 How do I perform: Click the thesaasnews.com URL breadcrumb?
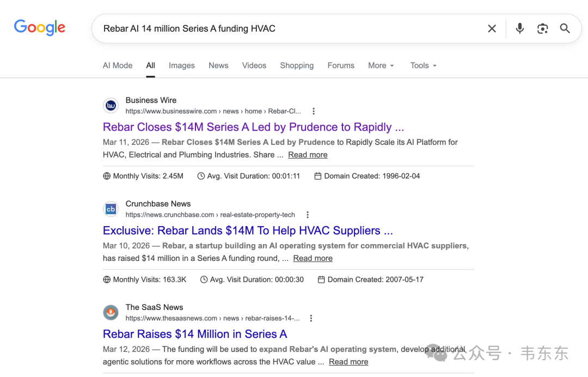[212, 318]
